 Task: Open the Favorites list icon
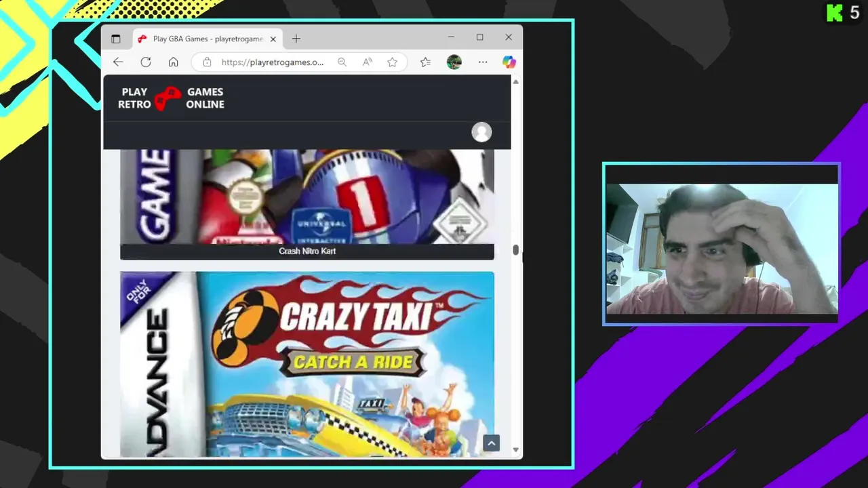(425, 62)
